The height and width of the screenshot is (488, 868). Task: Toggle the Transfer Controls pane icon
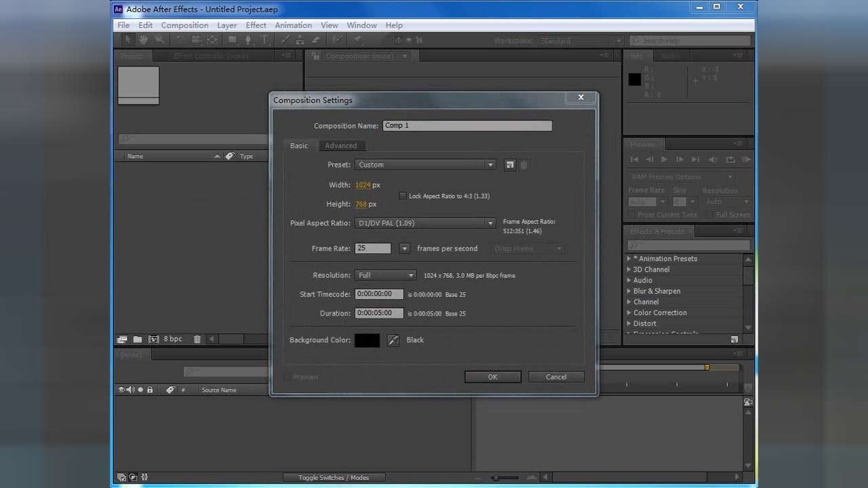[x=133, y=477]
